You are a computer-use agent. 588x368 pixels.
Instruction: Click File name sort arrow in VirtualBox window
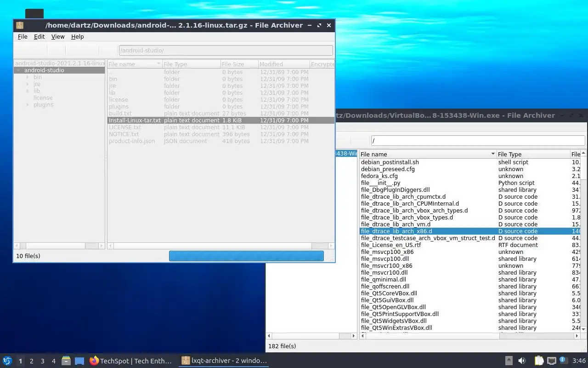tap(493, 154)
